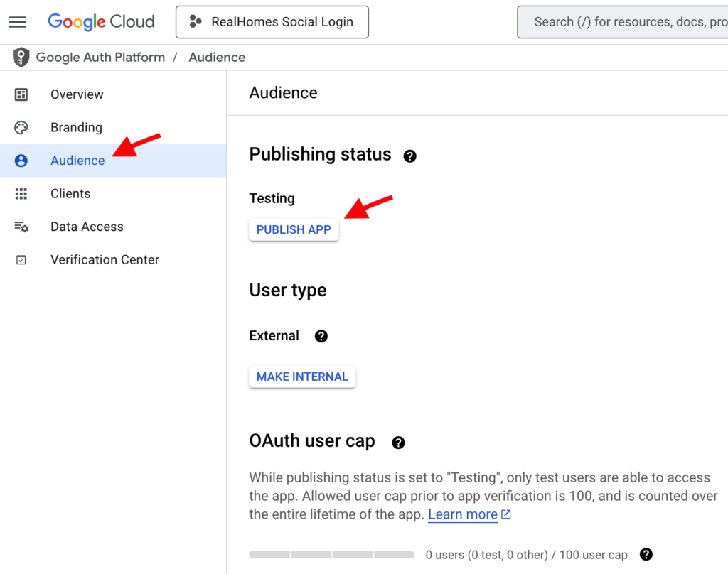
Task: Click the help icon beside Publishing status
Action: click(409, 156)
